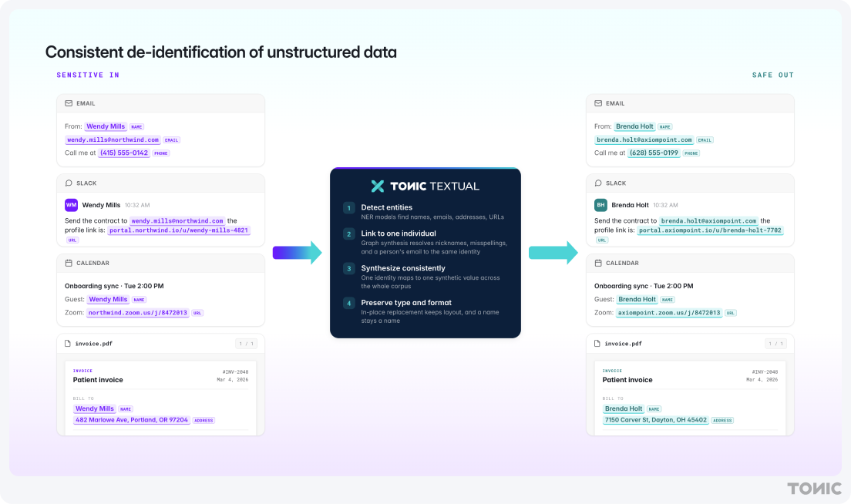851x504 pixels.
Task: Open the axiompoint.zoom.us/j/8472013 Zoom link
Action: pos(669,313)
